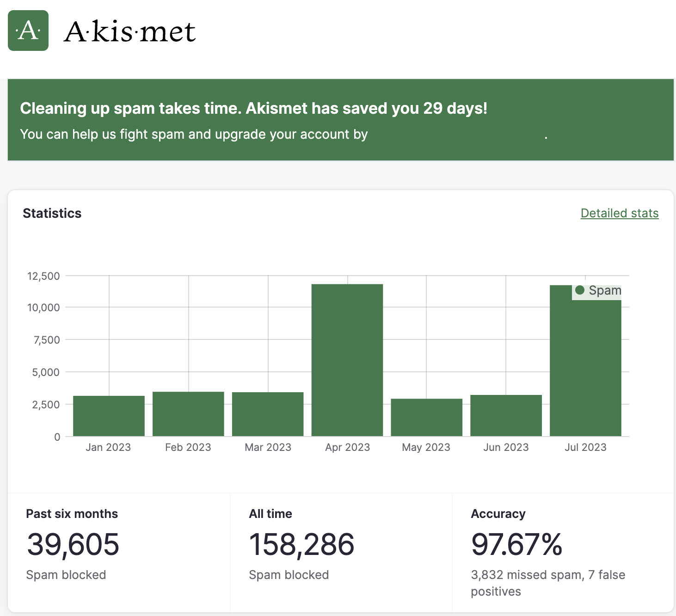The image size is (676, 616).
Task: Click the '3,832 missed spam, 7 false positives' text
Action: coord(548,583)
